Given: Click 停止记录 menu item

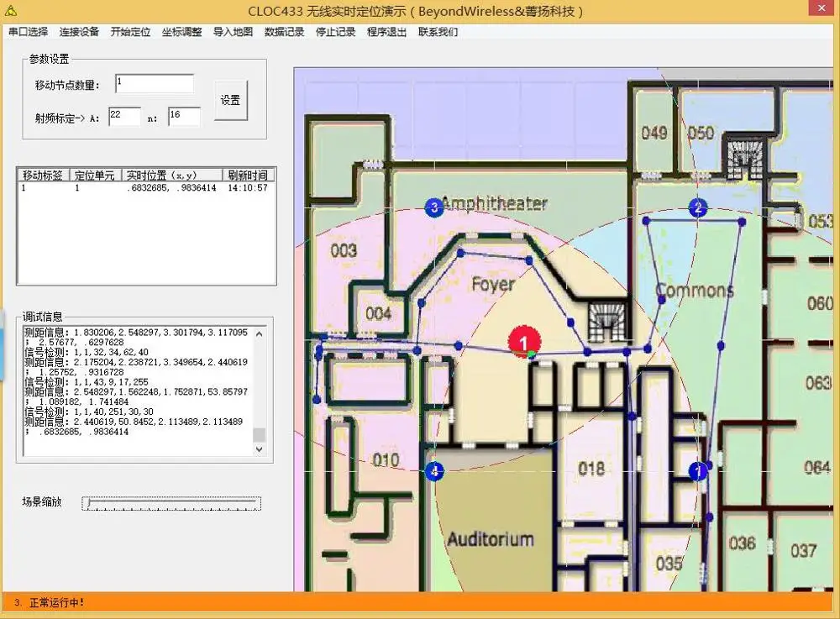Looking at the screenshot, I should coord(335,32).
